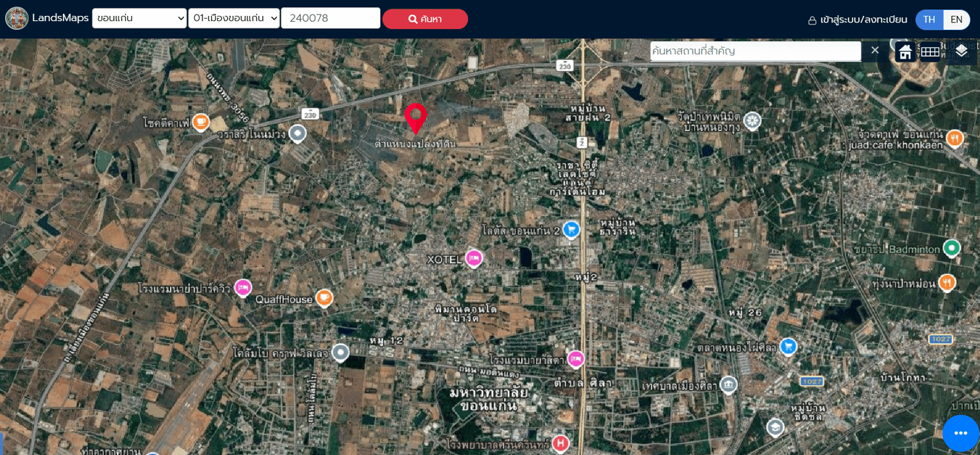Click the red land parcel location pin
Screen dimensions: 980x455
coord(416,118)
